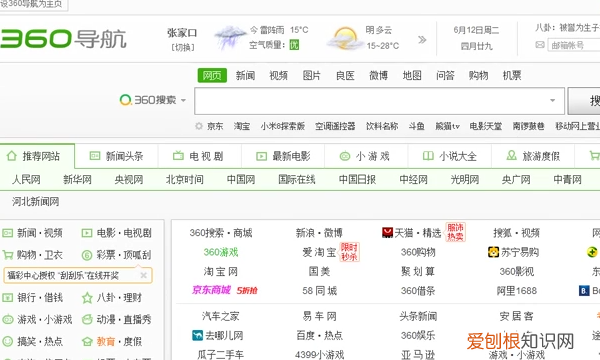Click the 彩票·顶呱刮 lottery icon
The width and height of the screenshot is (600, 360).
tap(87, 255)
